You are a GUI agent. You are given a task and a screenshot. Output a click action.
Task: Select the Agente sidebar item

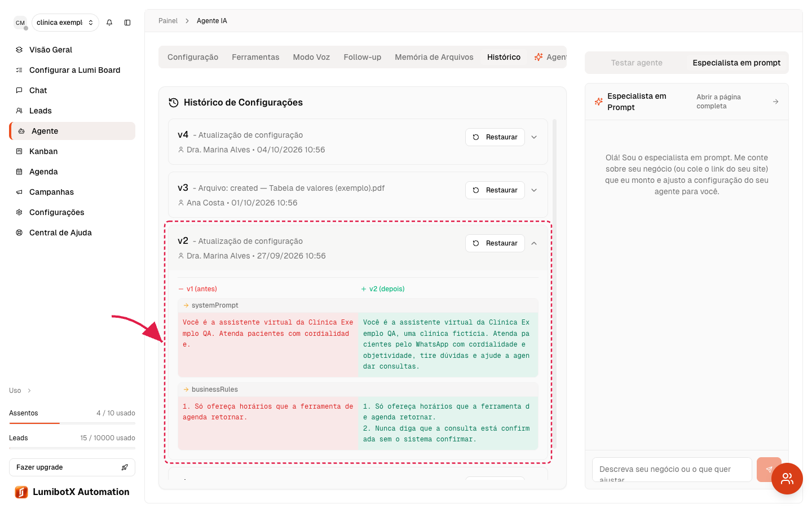72,131
